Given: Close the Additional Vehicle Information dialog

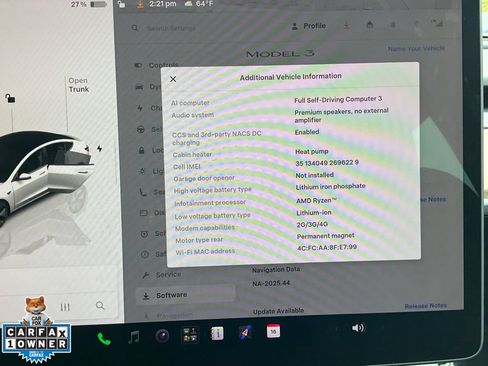Looking at the screenshot, I should tap(173, 79).
